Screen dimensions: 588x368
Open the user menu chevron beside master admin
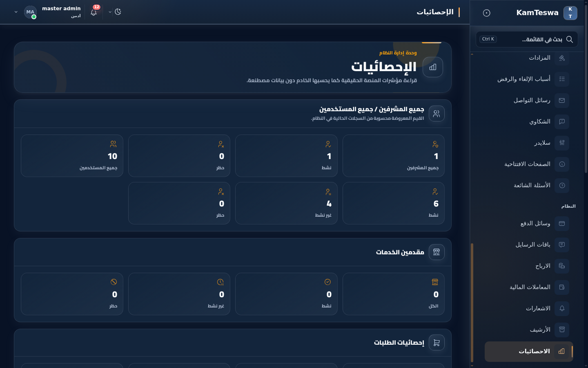(x=16, y=12)
